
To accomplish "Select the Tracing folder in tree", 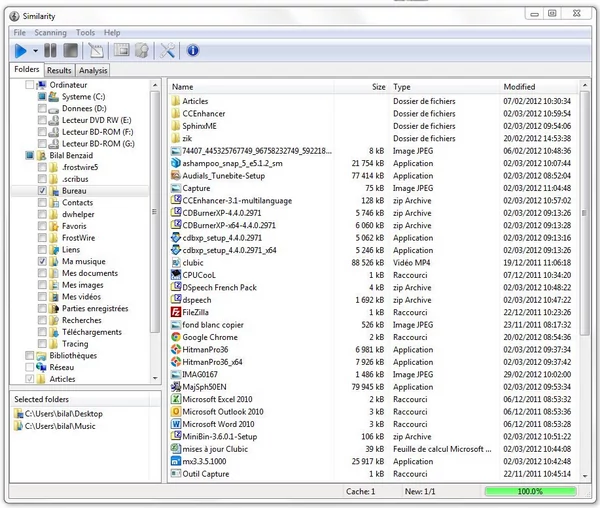I will coord(75,344).
